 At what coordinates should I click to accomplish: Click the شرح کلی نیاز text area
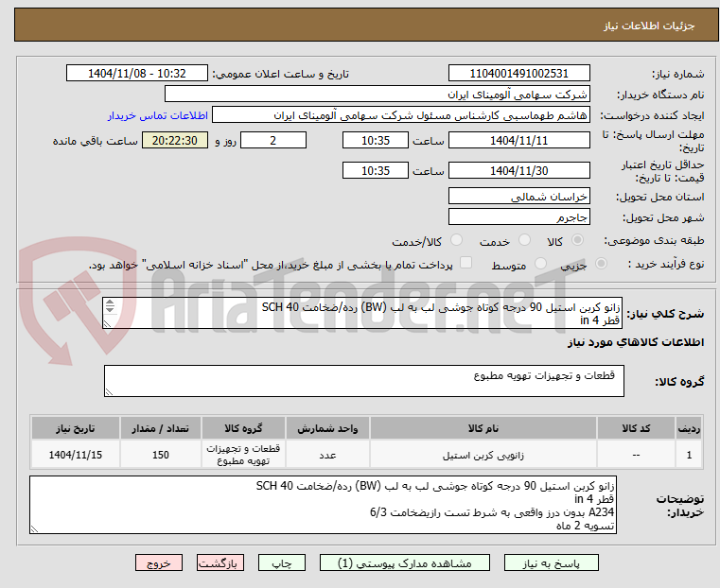coord(362,313)
